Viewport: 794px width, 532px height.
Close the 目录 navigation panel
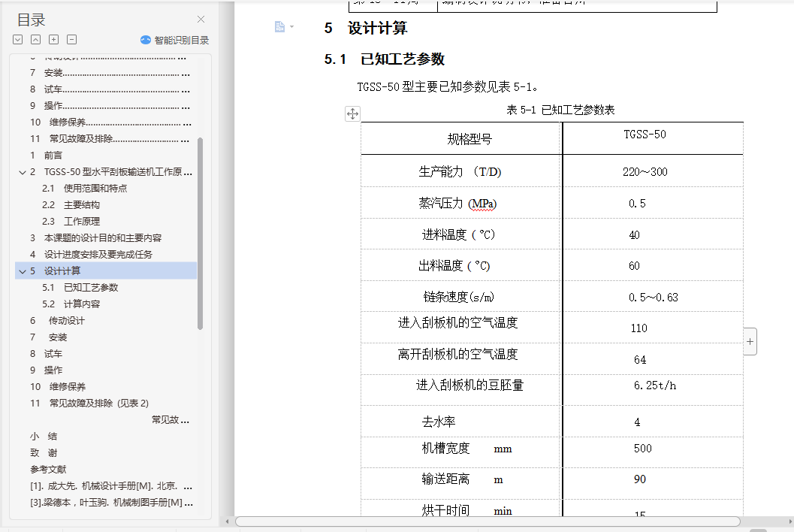(201, 20)
